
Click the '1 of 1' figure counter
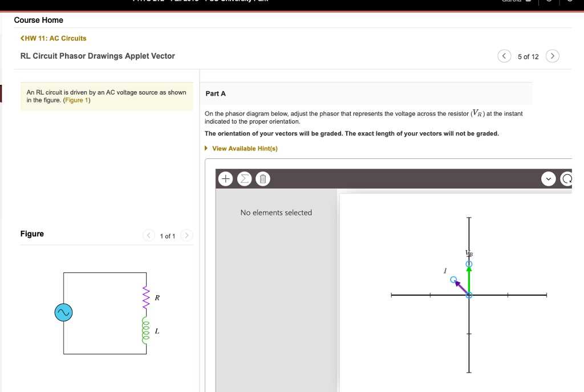pyautogui.click(x=168, y=236)
